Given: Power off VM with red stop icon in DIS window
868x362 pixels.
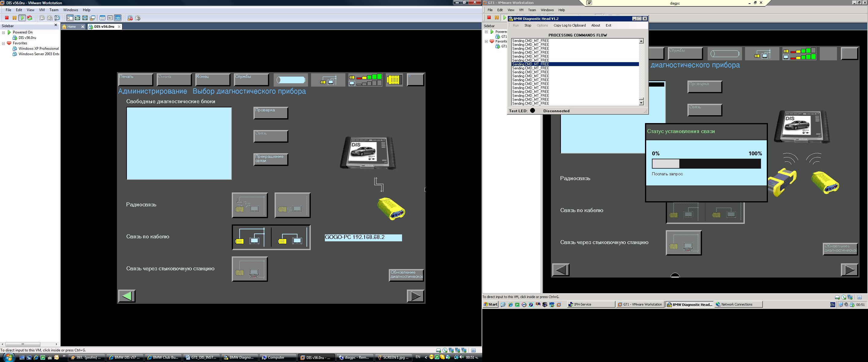Looking at the screenshot, I should pos(7,18).
